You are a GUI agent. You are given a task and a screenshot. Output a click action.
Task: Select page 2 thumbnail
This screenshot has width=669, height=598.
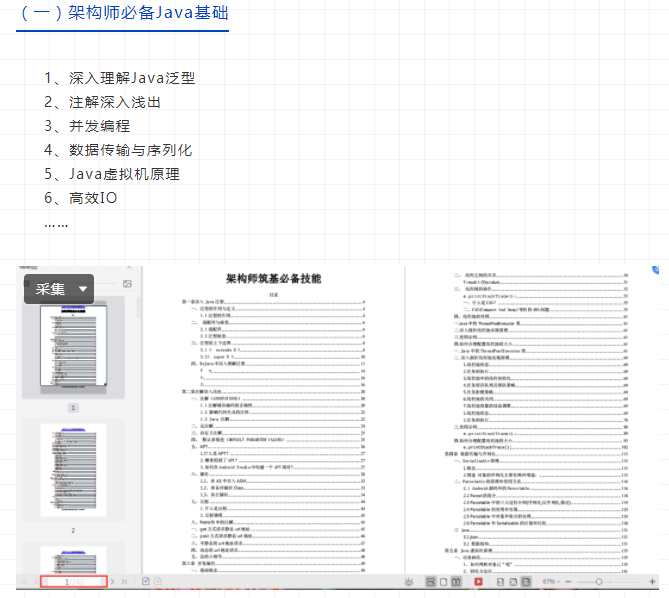tap(73, 470)
